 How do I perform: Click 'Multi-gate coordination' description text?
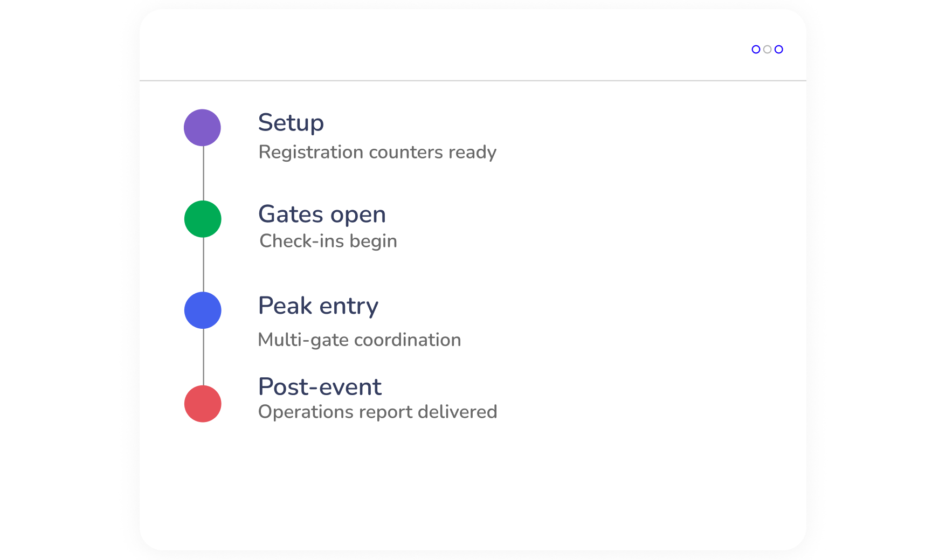[x=360, y=340]
